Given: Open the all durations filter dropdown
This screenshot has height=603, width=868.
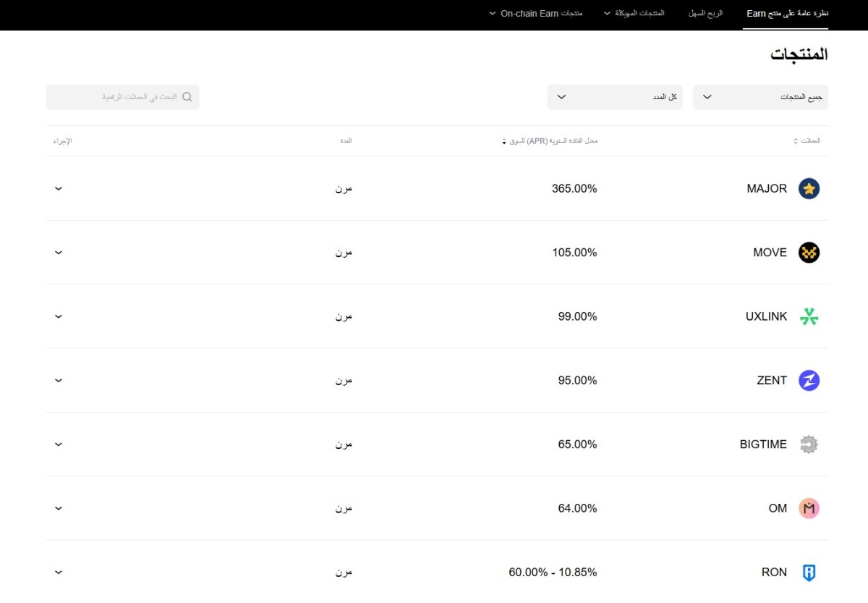Looking at the screenshot, I should click(x=614, y=97).
